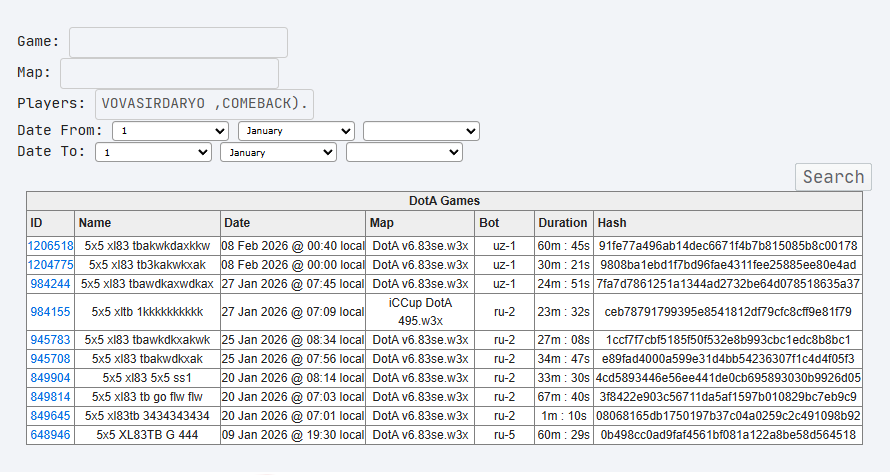Expand the Date To month dropdown
Image resolution: width=890 pixels, height=475 pixels.
[x=278, y=152]
